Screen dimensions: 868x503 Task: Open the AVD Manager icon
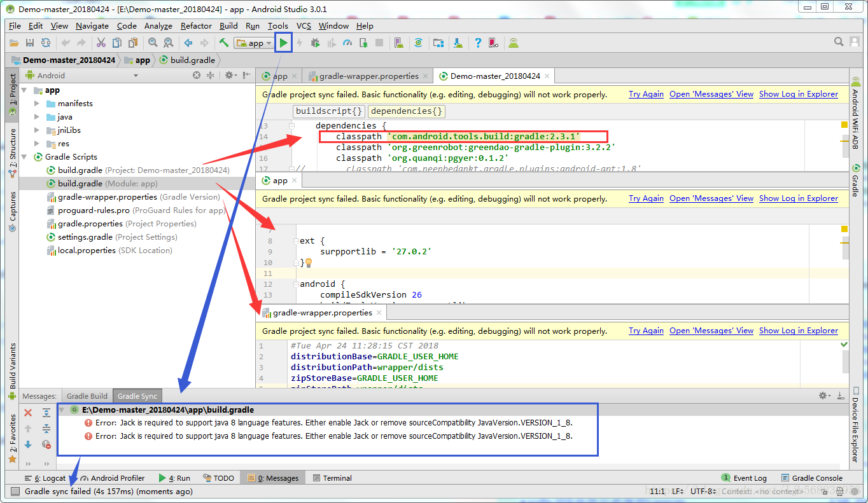tap(398, 43)
